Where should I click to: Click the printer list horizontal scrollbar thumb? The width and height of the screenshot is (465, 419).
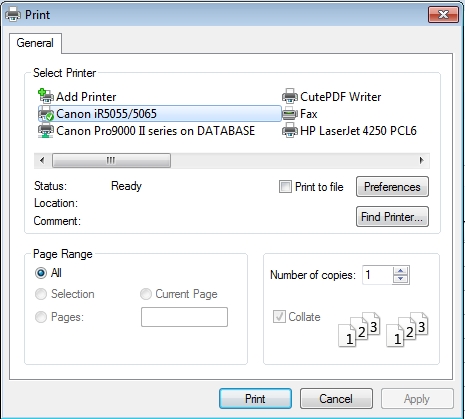click(111, 160)
